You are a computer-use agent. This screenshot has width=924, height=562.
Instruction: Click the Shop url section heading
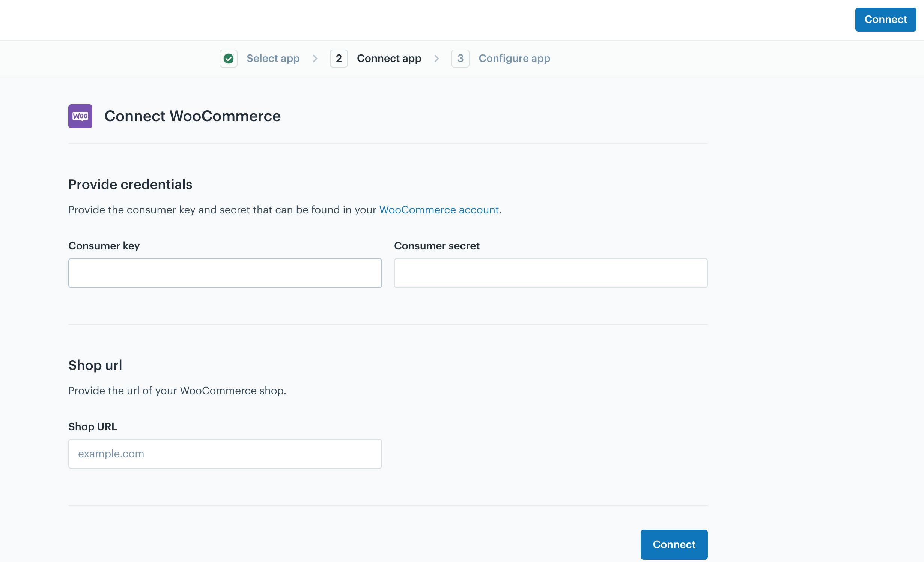(95, 365)
